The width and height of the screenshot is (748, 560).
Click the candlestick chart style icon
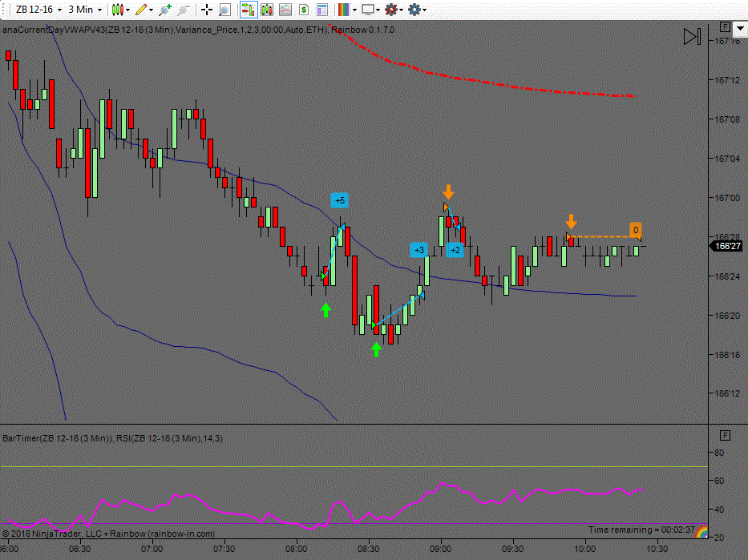pyautogui.click(x=117, y=10)
